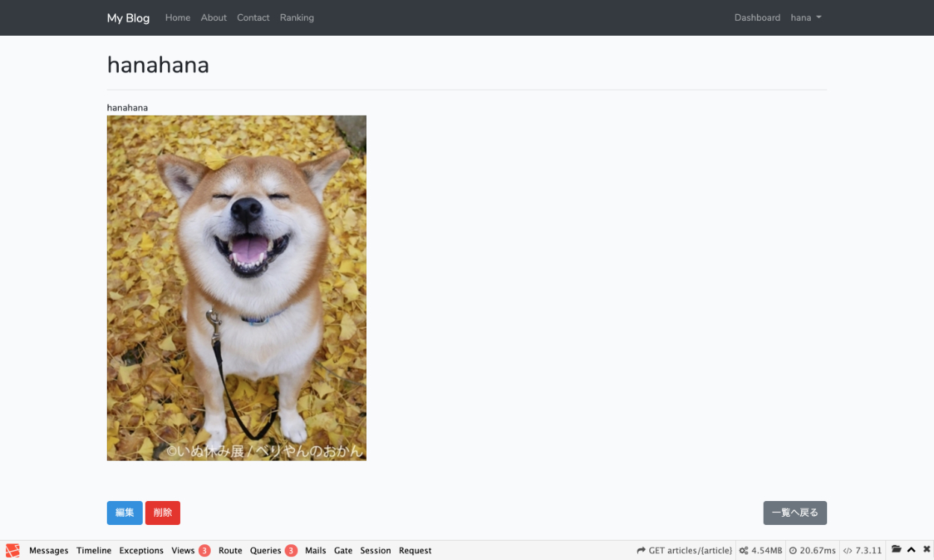Close the debugbar with the X icon
Image resolution: width=934 pixels, height=560 pixels.
coord(927,550)
